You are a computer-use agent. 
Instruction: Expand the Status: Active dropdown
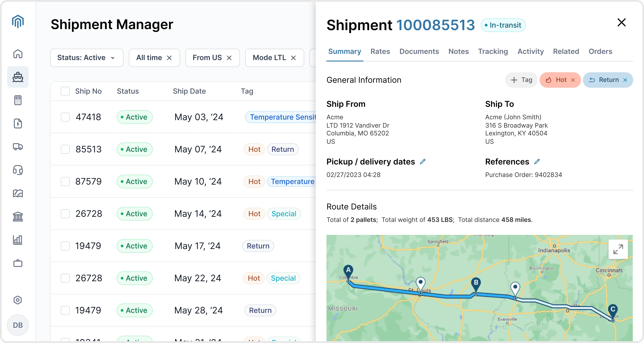pyautogui.click(x=87, y=58)
